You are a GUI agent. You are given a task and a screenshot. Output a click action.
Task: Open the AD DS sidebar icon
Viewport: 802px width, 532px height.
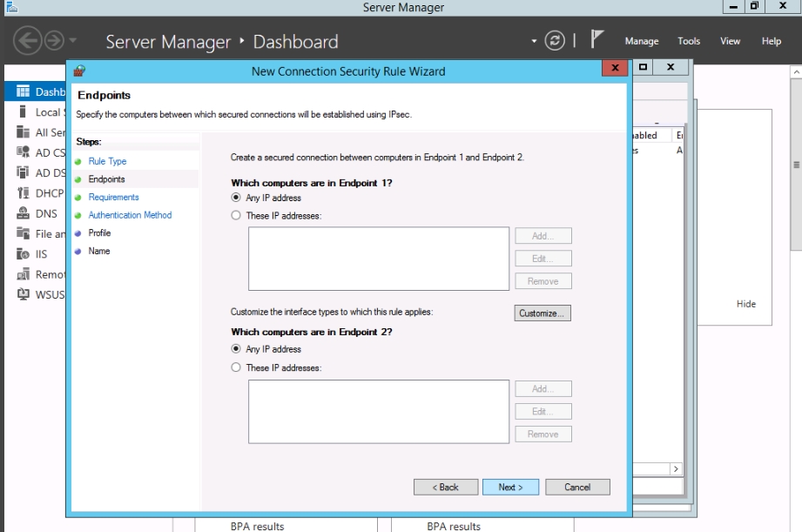coord(23,172)
